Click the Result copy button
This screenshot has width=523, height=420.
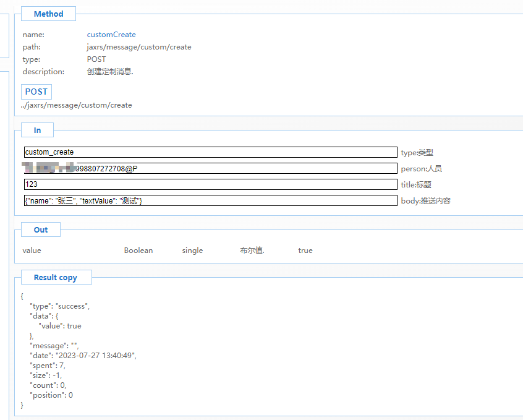pyautogui.click(x=56, y=277)
